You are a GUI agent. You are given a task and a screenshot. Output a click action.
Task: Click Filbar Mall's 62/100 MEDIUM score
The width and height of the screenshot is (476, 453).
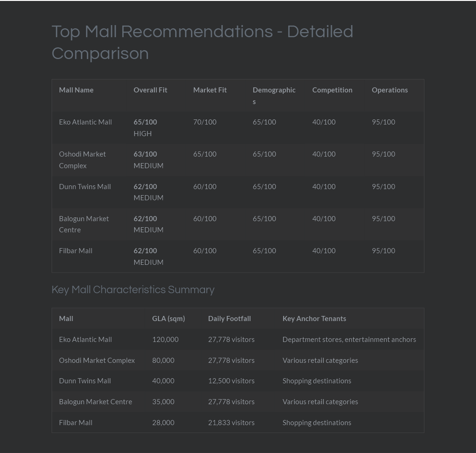point(148,256)
